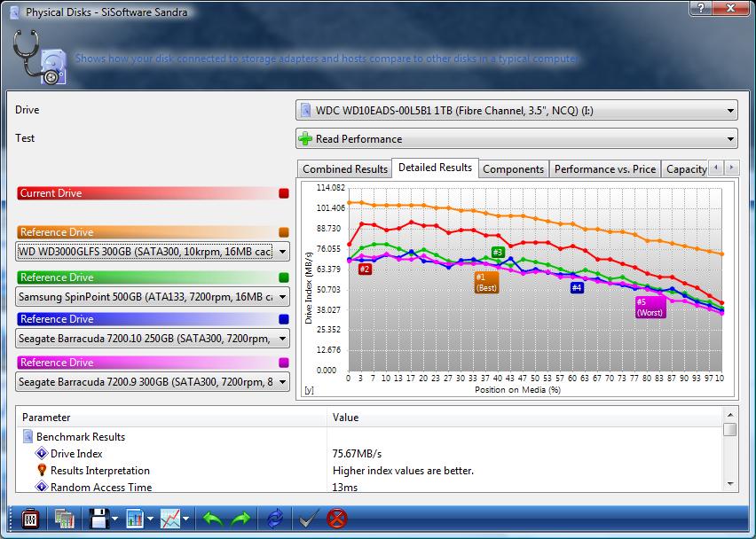Screen dimensions: 756x539
Task: Click the floppy disk save icon
Action: click(x=98, y=519)
